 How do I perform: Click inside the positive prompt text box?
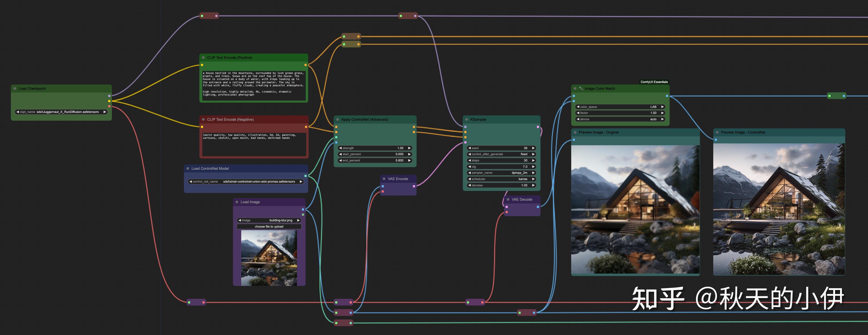pyautogui.click(x=253, y=84)
